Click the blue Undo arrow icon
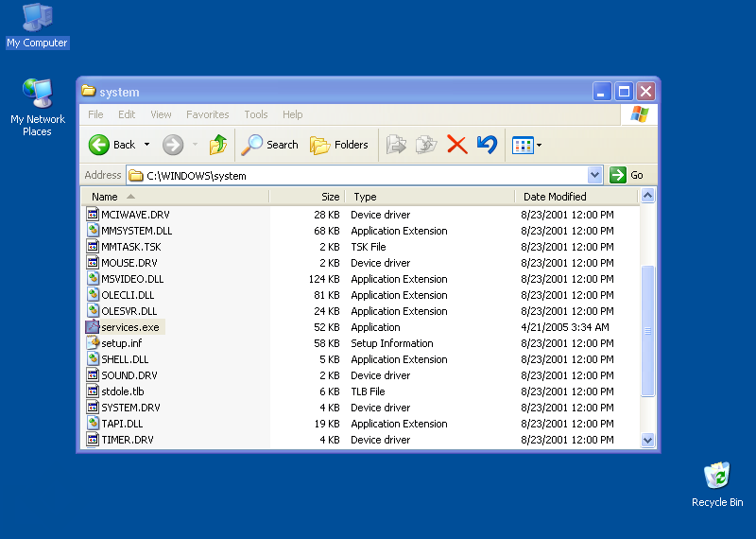Screen dimensions: 756x539 pyautogui.click(x=487, y=145)
